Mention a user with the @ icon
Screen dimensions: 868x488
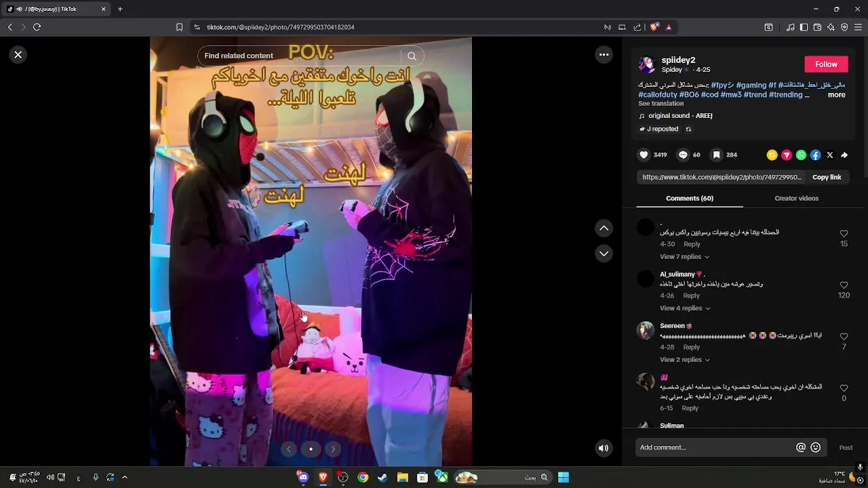click(801, 447)
